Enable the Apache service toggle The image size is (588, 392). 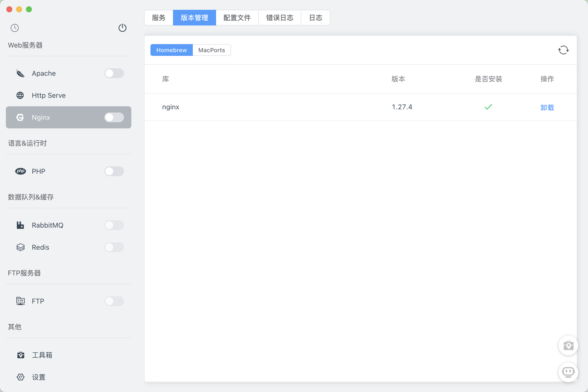114,73
